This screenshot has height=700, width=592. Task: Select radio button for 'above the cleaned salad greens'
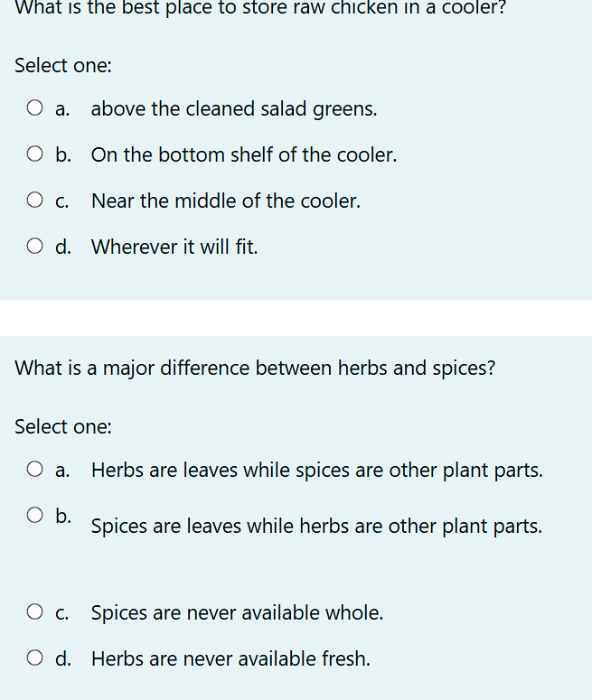coord(35,108)
